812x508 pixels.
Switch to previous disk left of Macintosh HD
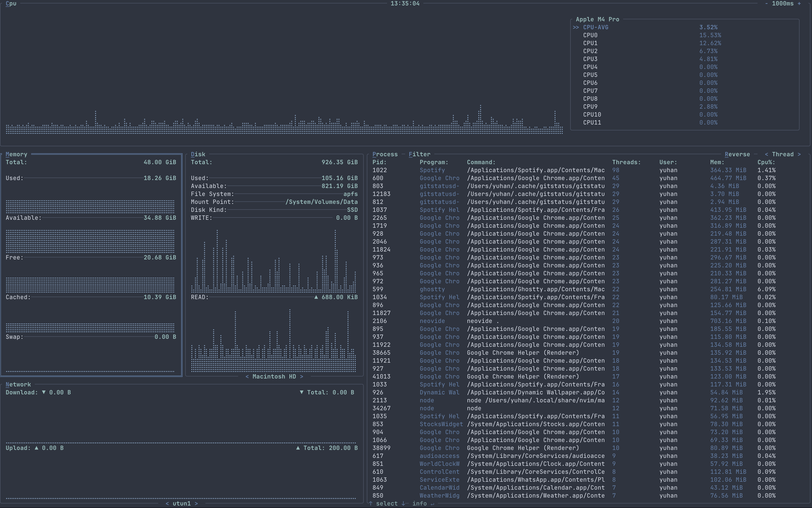point(247,377)
